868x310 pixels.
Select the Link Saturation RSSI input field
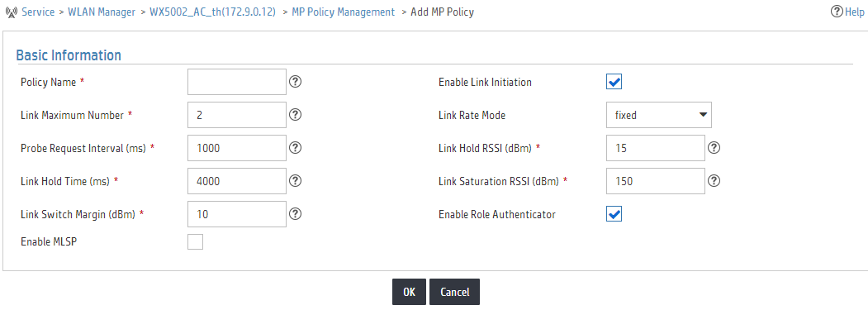[x=656, y=181]
